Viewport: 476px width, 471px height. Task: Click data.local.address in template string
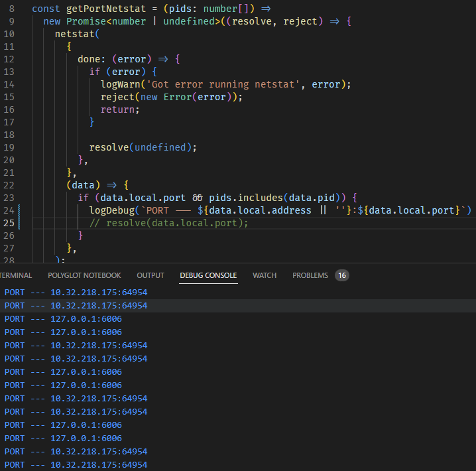coord(260,210)
